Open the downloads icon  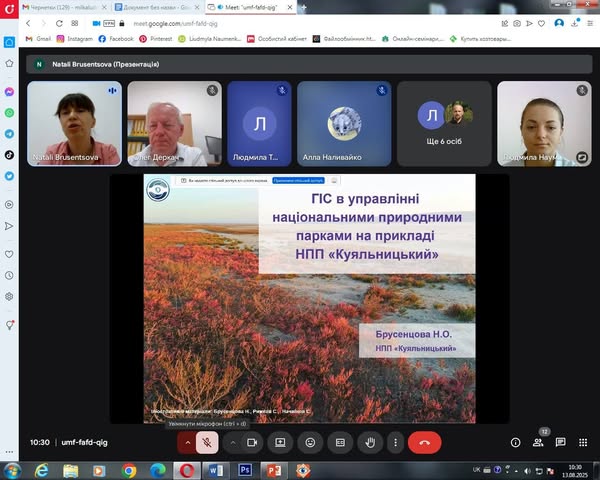[575, 23]
